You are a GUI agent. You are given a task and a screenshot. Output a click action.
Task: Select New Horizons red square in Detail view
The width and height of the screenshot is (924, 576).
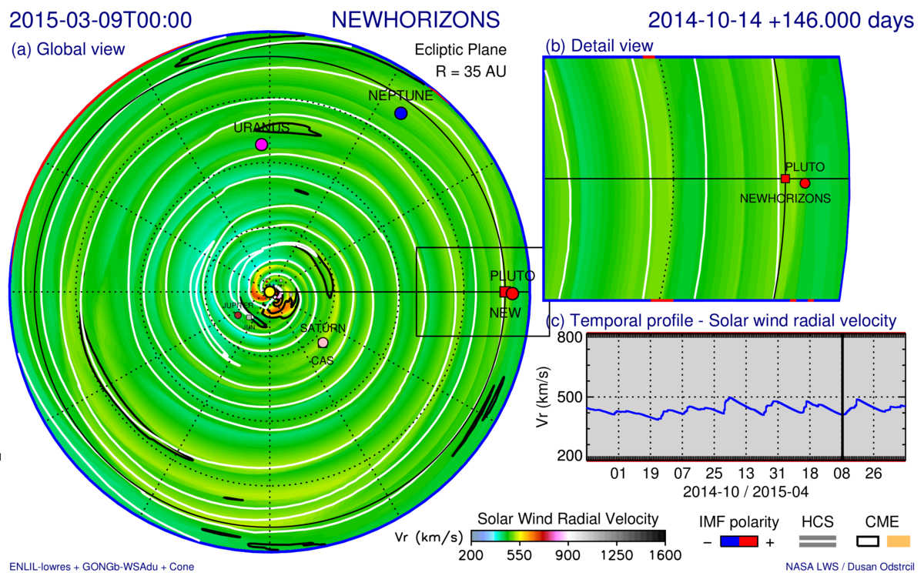[x=785, y=179]
